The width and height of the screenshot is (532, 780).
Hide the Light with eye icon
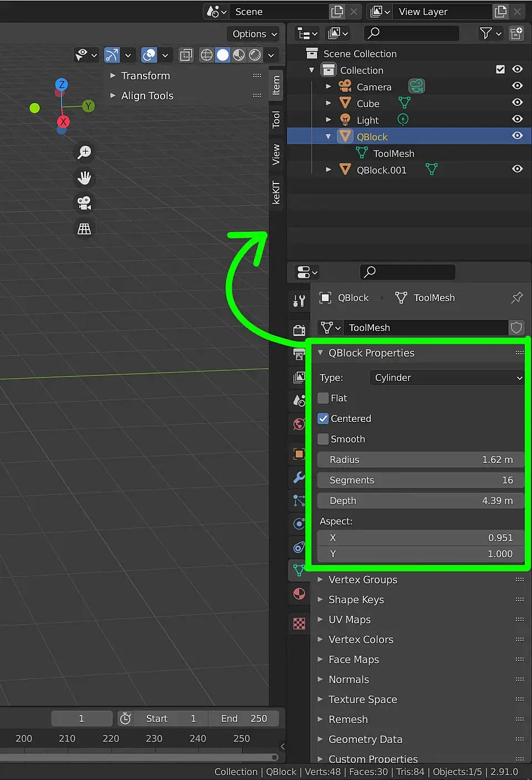[518, 119]
